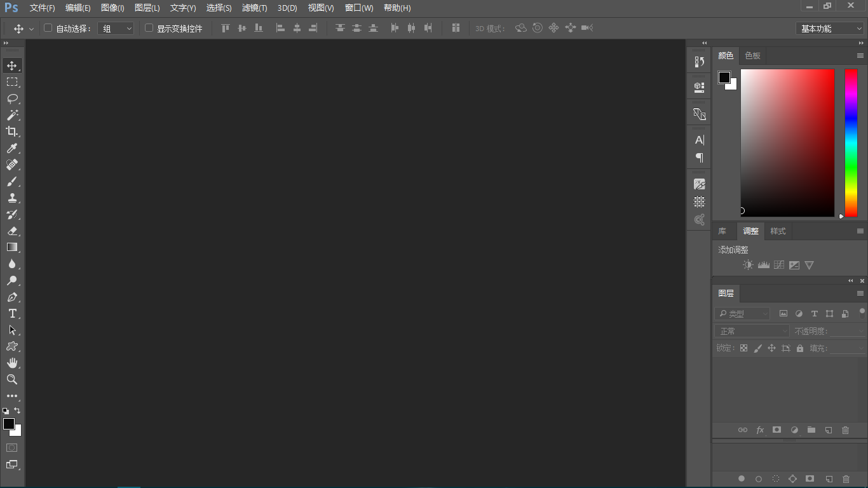Select the Hand tool
The width and height of the screenshot is (868, 488).
tap(12, 363)
